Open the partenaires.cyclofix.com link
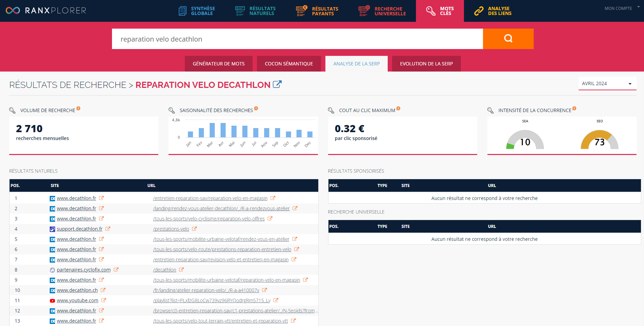Viewport: 644px width, 326px height. pyautogui.click(x=84, y=270)
